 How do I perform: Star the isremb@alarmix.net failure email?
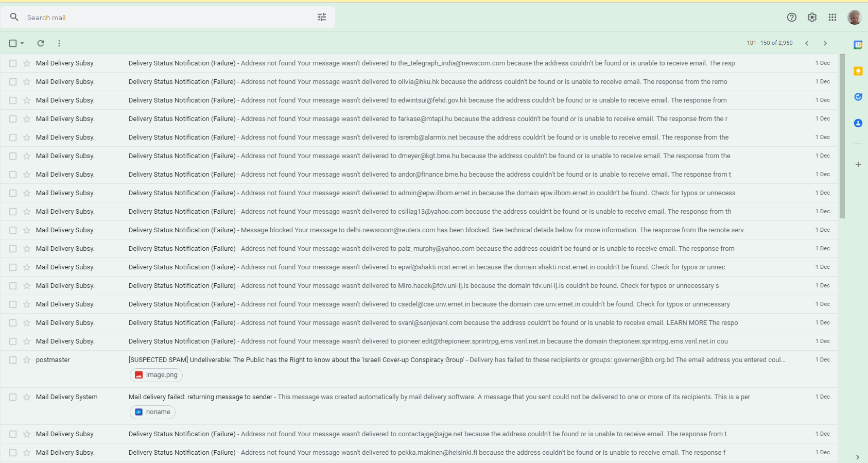pos(27,138)
